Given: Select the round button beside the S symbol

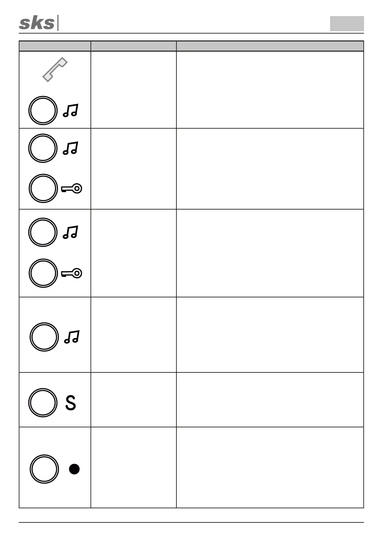Looking at the screenshot, I should tap(43, 403).
